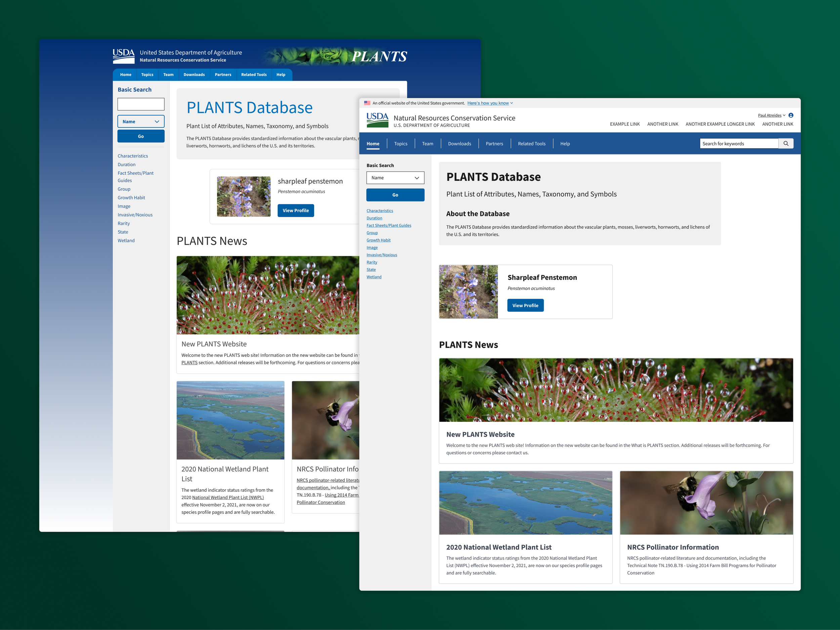Focus the Basic Search text box in back window
Screen dimensions: 840x630
click(141, 104)
